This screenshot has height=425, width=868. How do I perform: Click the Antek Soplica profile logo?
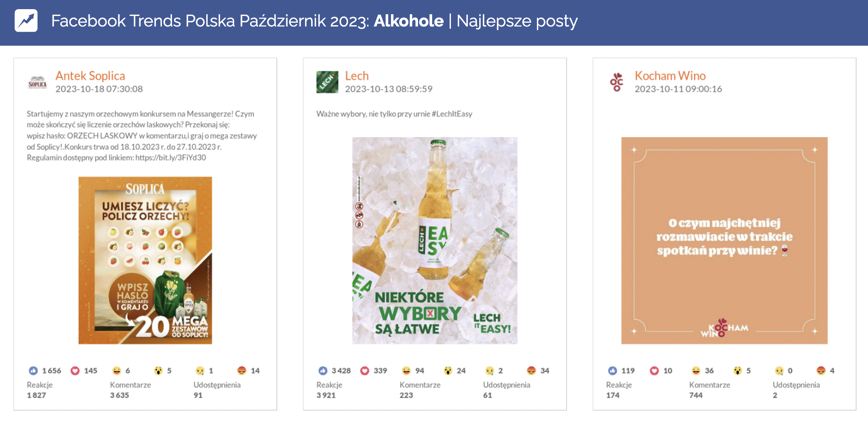point(38,82)
